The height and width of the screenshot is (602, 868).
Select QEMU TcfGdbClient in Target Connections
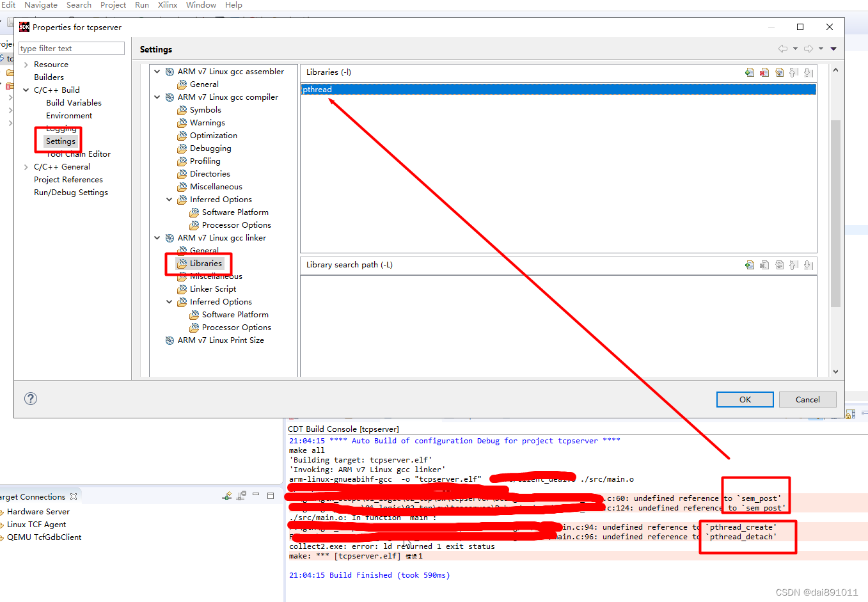click(x=44, y=537)
